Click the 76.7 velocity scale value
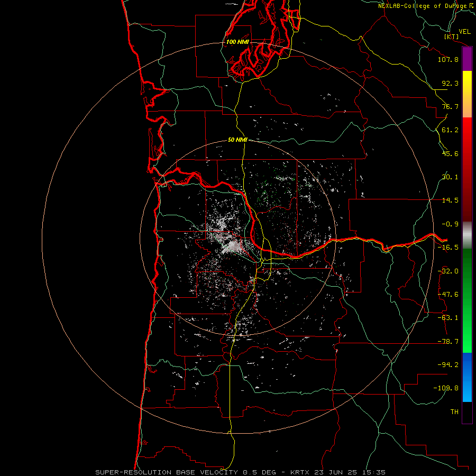476x476 pixels. [450, 106]
